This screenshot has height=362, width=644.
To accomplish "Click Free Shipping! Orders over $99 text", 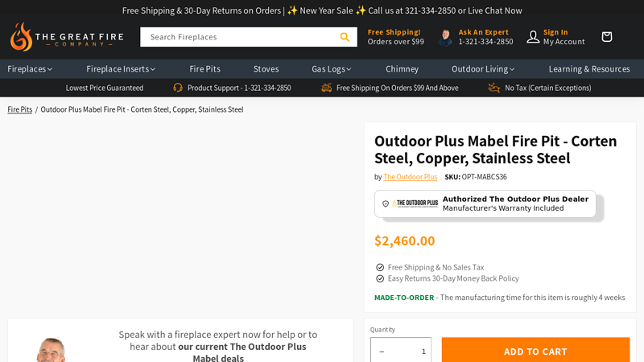I will (x=395, y=37).
